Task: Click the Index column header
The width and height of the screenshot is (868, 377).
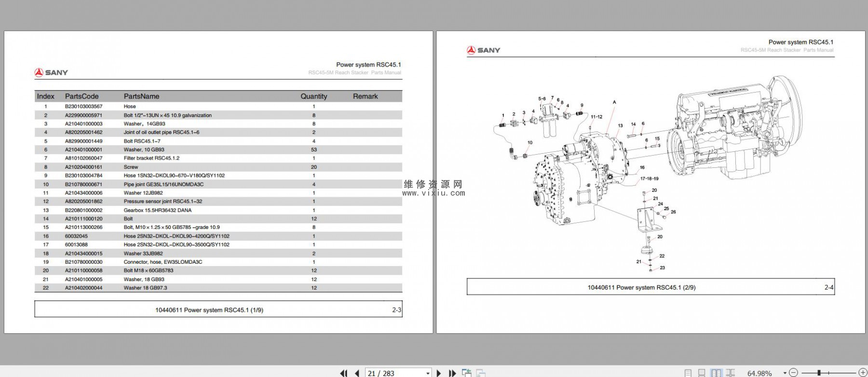Action: tap(45, 96)
